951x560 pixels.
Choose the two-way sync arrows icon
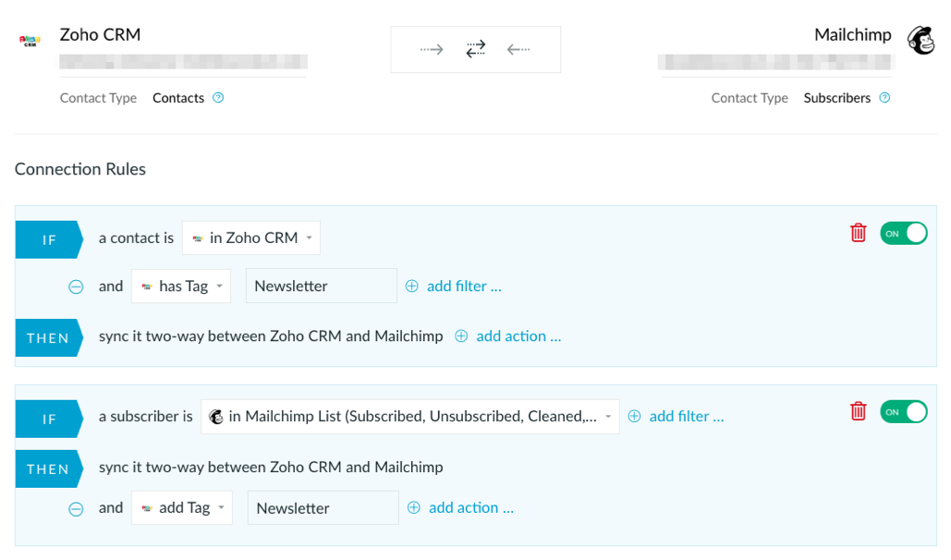[x=475, y=49]
